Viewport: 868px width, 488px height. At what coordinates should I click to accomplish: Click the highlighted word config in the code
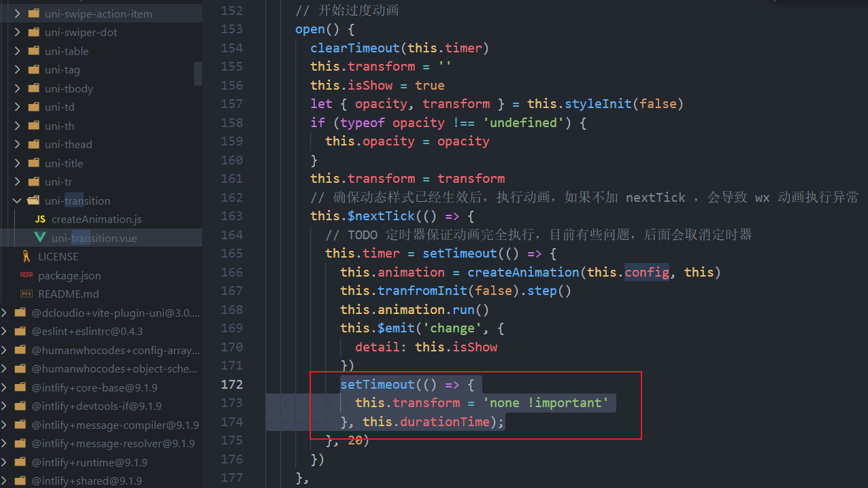pyautogui.click(x=646, y=272)
